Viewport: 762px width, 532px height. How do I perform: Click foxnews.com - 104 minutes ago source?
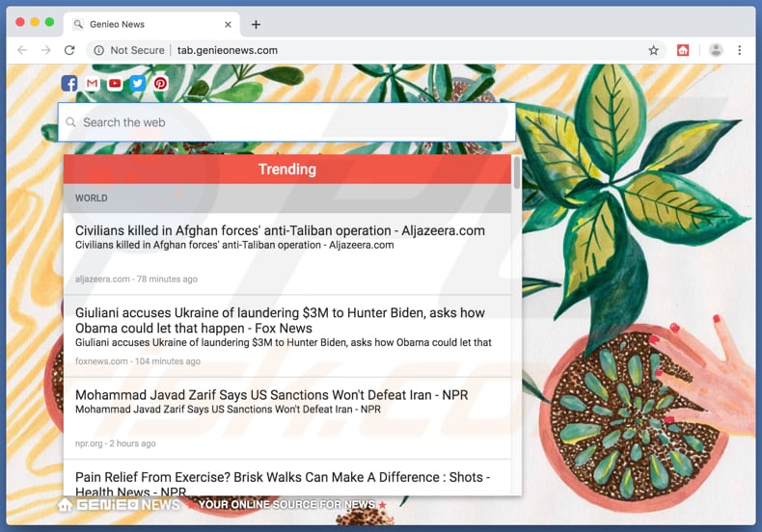pos(138,361)
